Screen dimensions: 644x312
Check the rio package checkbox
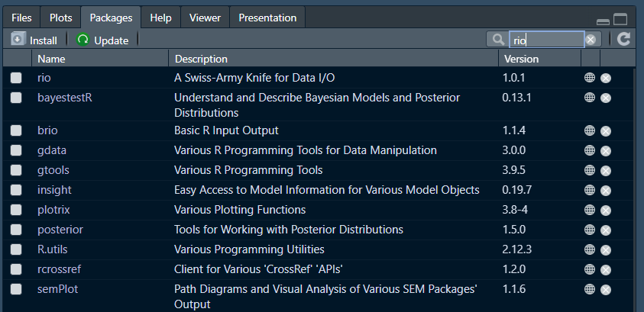point(16,77)
